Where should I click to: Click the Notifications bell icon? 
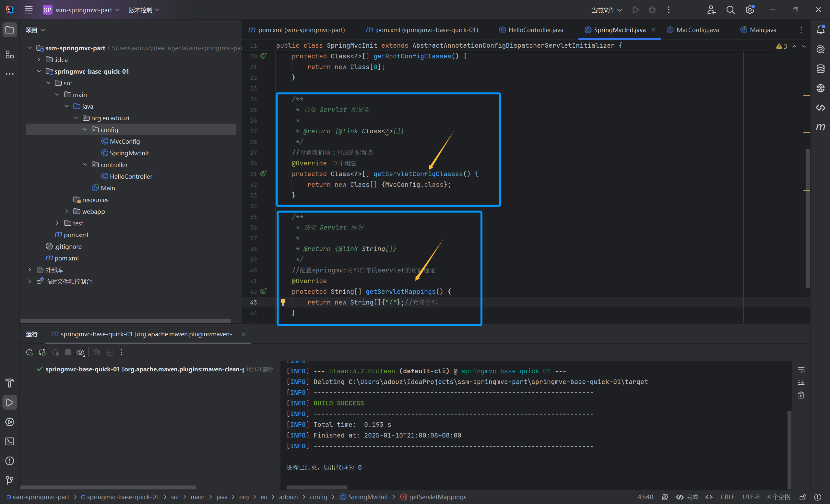pyautogui.click(x=820, y=30)
